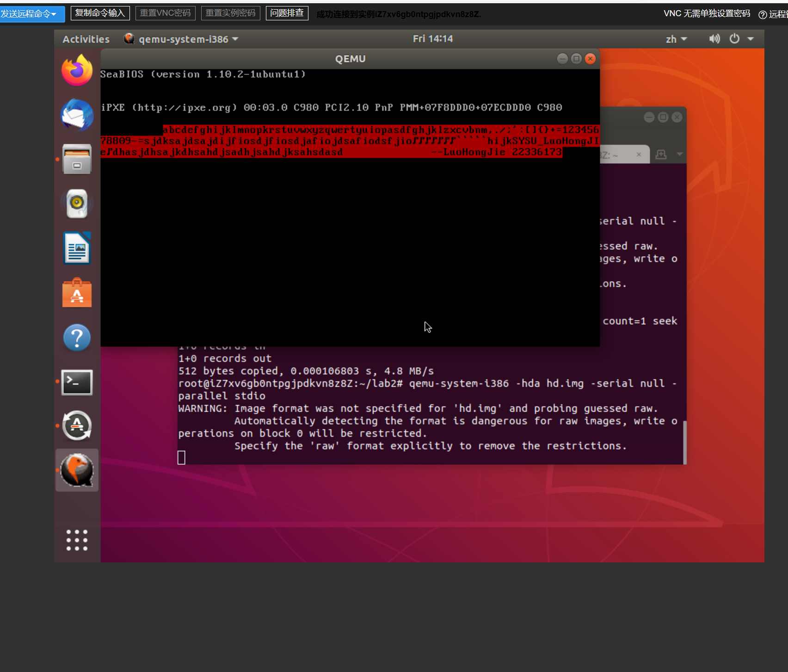Open Rhythmbox music player icon
This screenshot has width=788, height=672.
click(77, 203)
